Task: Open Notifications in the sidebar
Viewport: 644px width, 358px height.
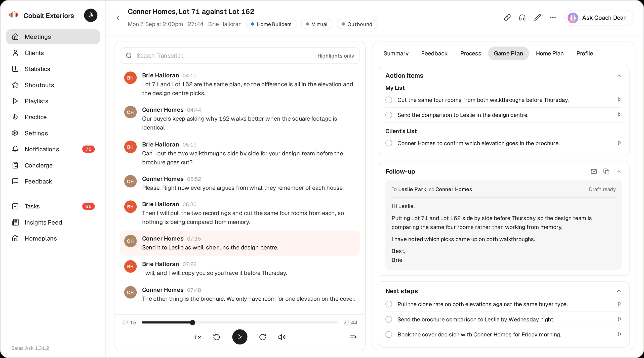Action: tap(53, 149)
